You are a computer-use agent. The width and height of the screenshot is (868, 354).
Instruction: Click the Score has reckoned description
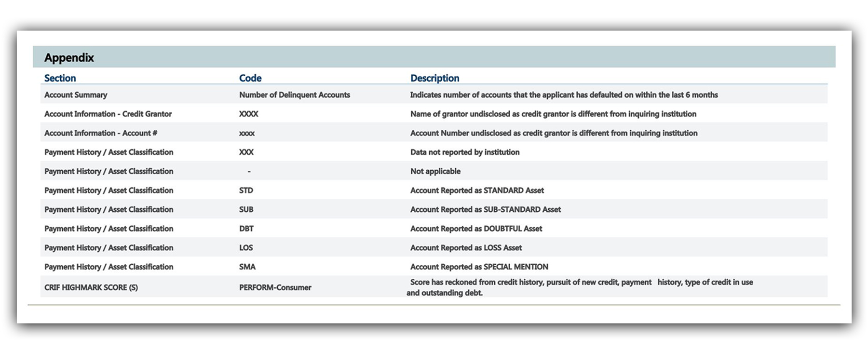[x=580, y=287]
